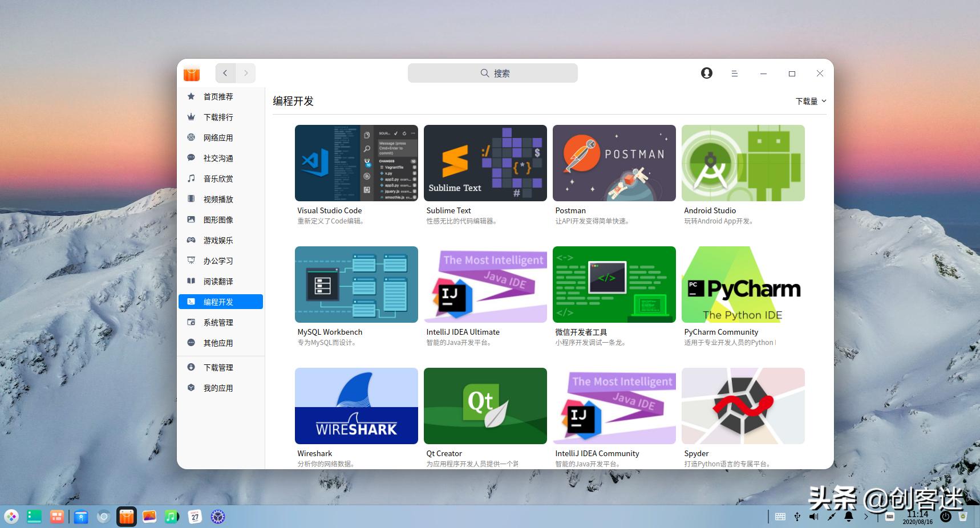
Task: Click the back navigation arrow
Action: coord(225,73)
